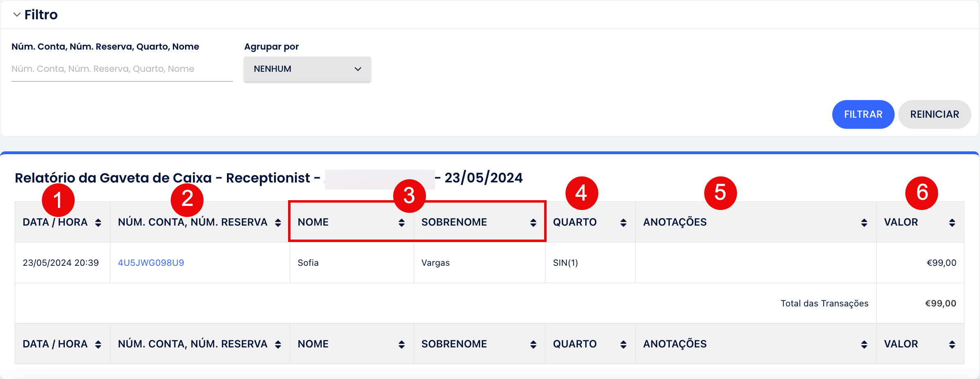This screenshot has width=980, height=379.
Task: Click the REINICIAR button
Action: [934, 114]
